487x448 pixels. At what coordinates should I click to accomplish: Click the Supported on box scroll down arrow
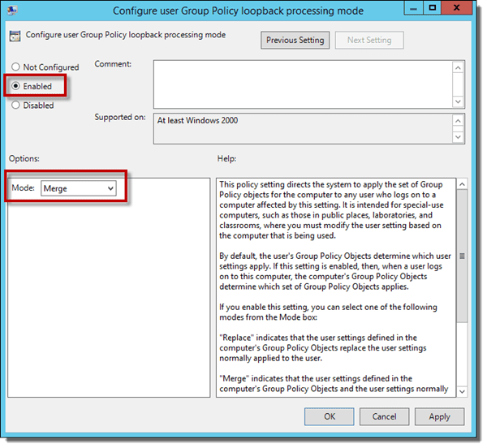point(458,137)
